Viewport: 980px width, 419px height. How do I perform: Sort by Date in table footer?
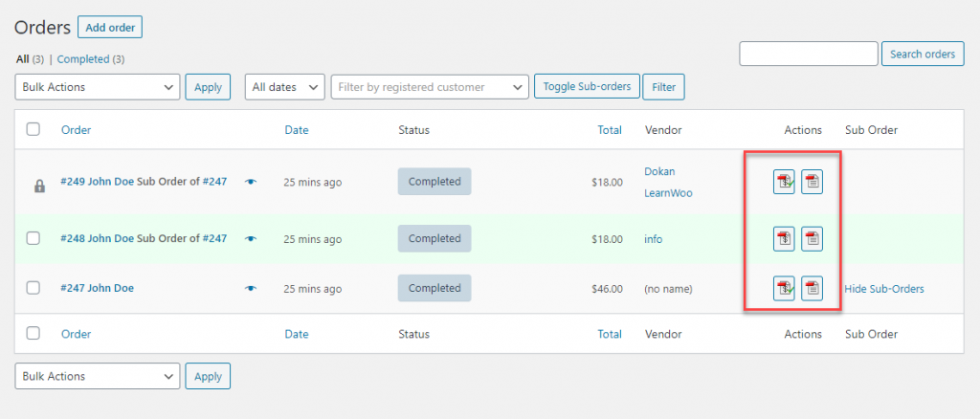(297, 334)
